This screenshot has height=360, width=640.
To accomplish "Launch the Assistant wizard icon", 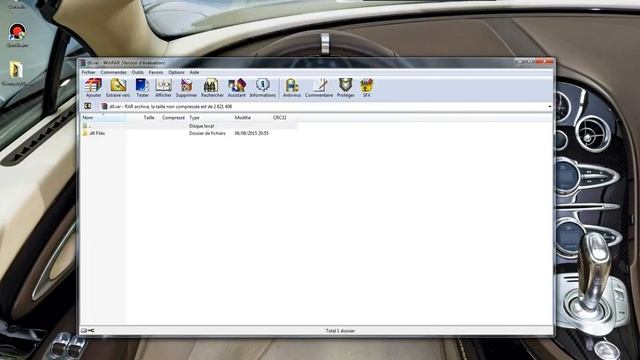I will [x=237, y=88].
